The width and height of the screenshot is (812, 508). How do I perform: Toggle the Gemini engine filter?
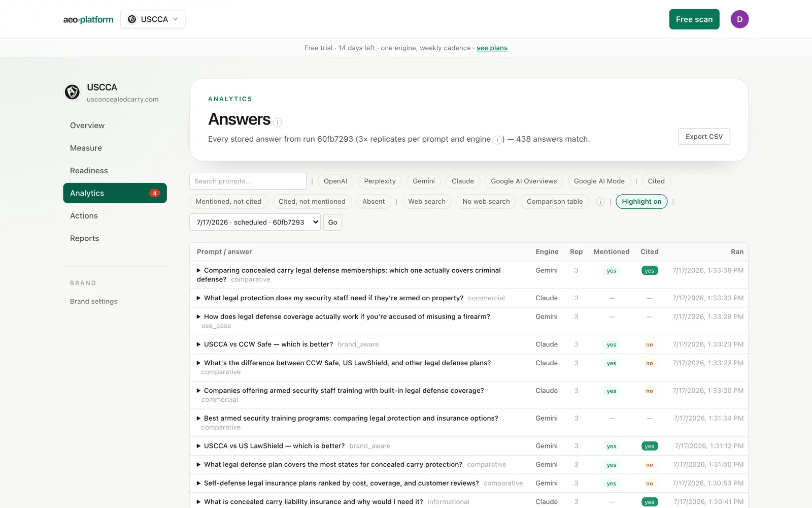pos(424,181)
